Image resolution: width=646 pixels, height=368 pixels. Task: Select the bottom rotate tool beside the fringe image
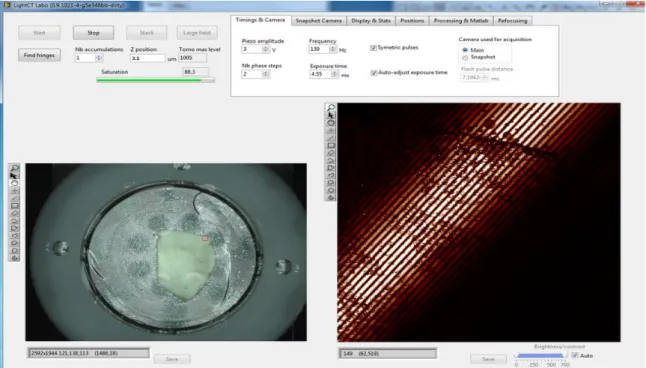tap(331, 198)
